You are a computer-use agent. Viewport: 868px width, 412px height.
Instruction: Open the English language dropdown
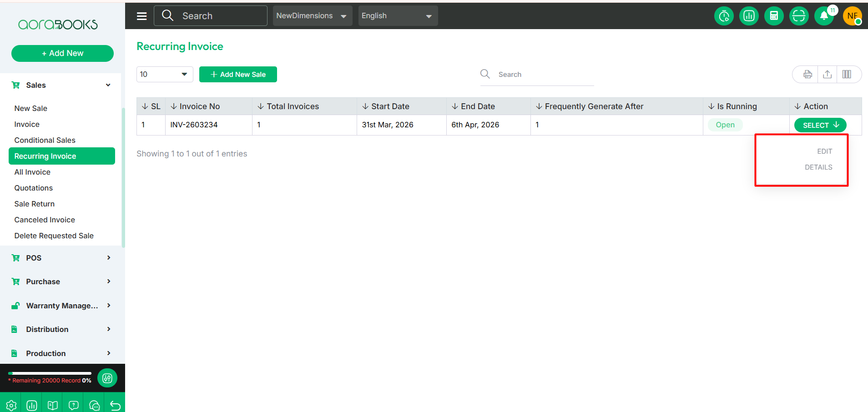[398, 16]
